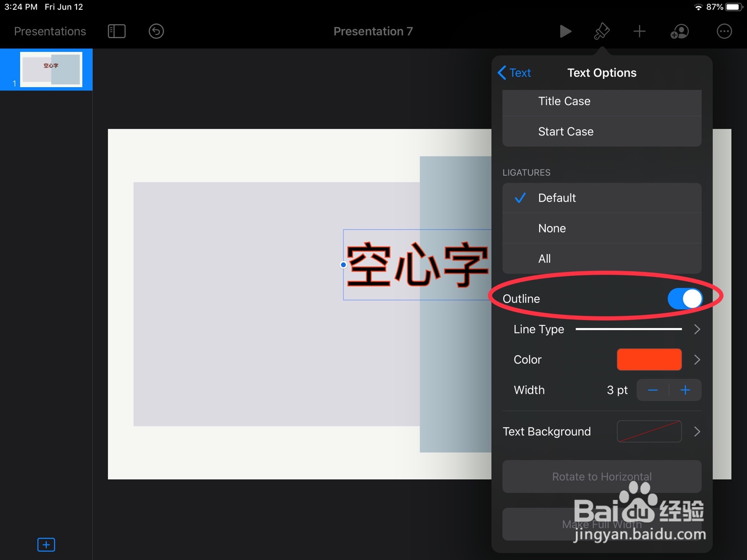This screenshot has height=560, width=747.
Task: Tap the text box left resize handle
Action: click(343, 265)
